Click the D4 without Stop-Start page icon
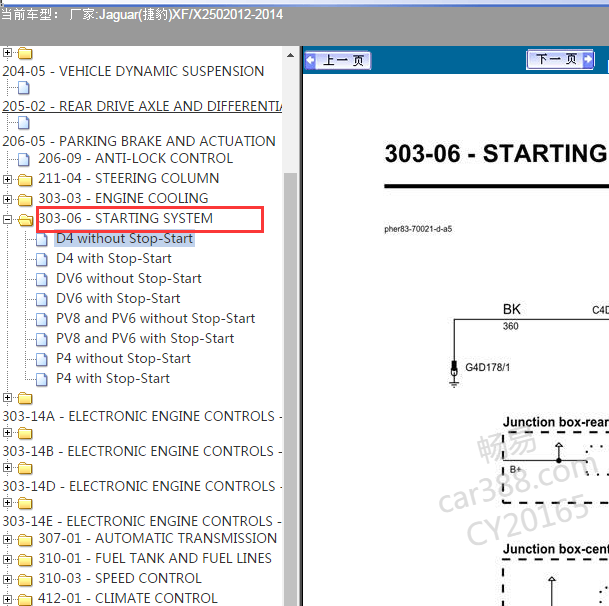Image resolution: width=609 pixels, height=606 pixels. click(x=42, y=239)
